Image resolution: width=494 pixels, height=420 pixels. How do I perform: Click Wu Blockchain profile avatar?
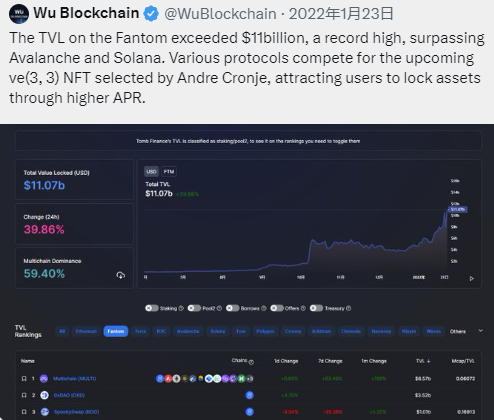click(19, 14)
